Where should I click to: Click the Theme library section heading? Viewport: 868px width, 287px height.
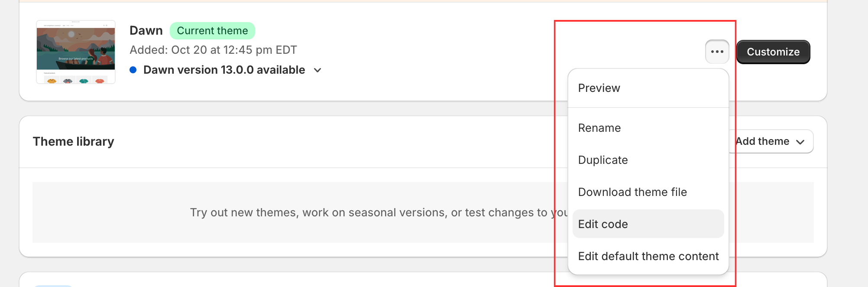(x=73, y=141)
